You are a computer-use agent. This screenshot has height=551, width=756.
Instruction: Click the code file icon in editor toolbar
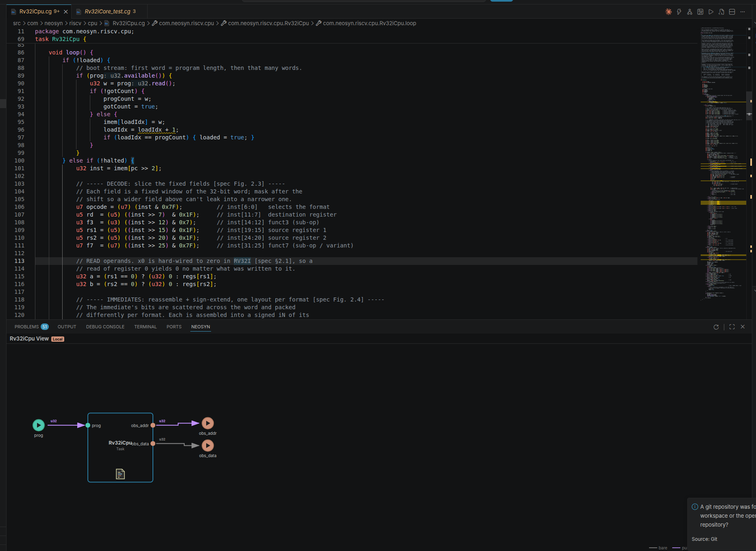[721, 12]
